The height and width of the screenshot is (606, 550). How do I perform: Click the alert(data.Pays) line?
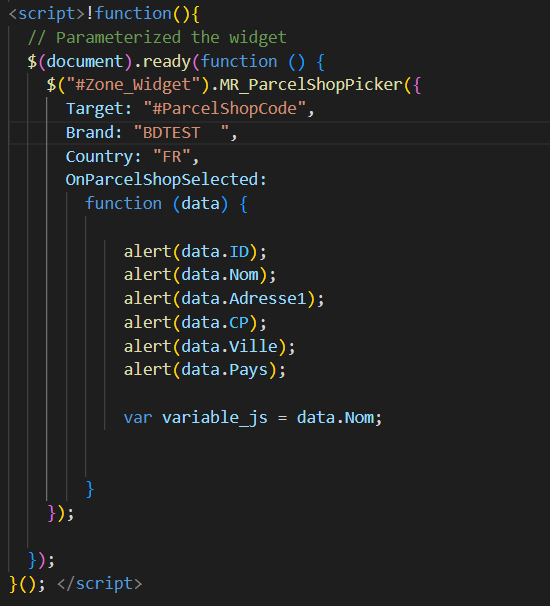(x=205, y=370)
